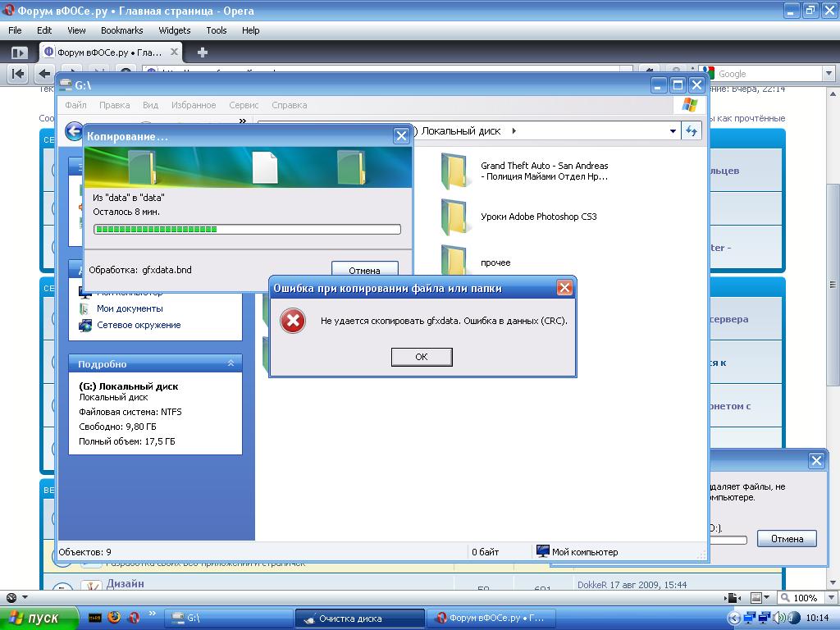Open the Избранное menu in Explorer

click(194, 105)
